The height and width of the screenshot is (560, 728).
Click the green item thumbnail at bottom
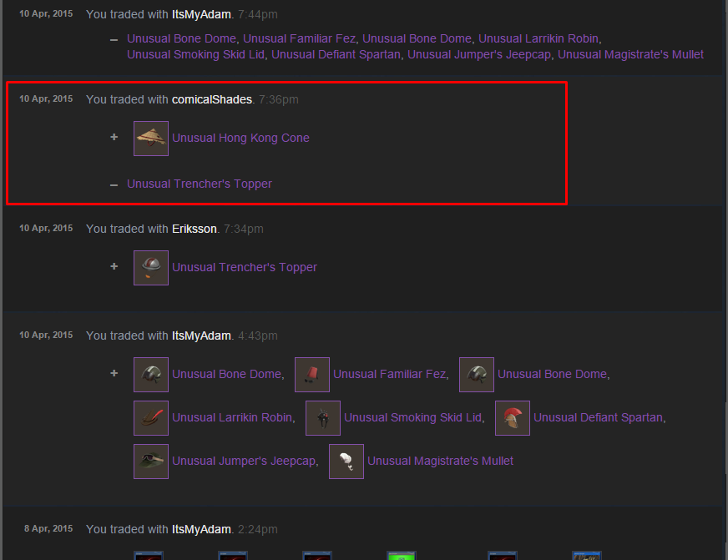401,555
